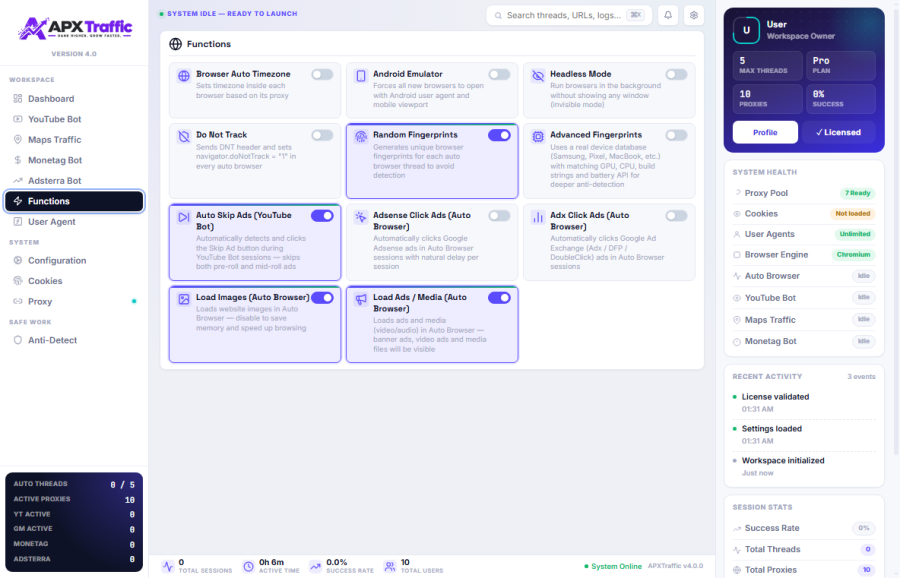Viewport: 900px width, 578px height.
Task: Click the Cookies 'Not loaded' badge
Action: tap(852, 214)
